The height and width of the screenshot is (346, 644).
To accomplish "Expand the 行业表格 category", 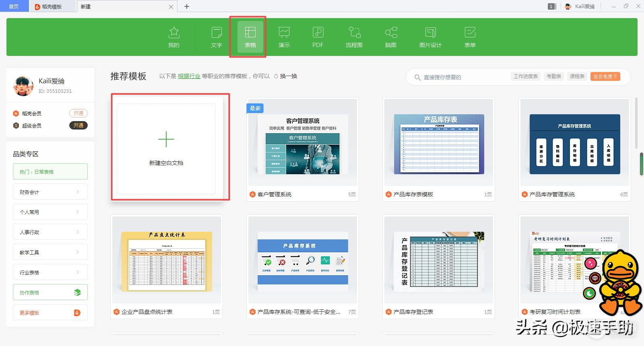I will point(50,272).
